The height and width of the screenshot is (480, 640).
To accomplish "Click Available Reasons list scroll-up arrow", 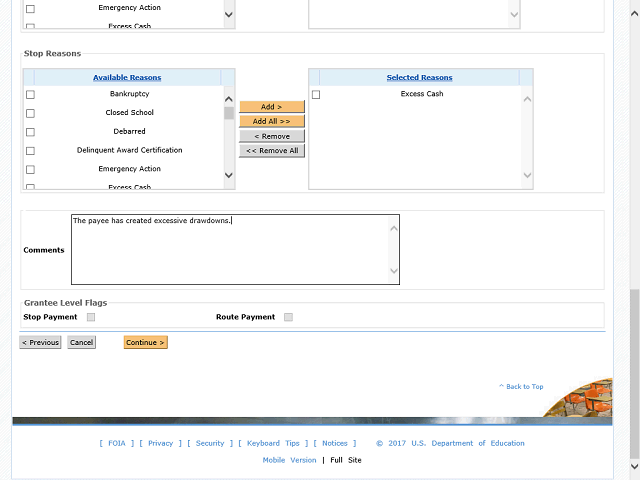I will [229, 99].
